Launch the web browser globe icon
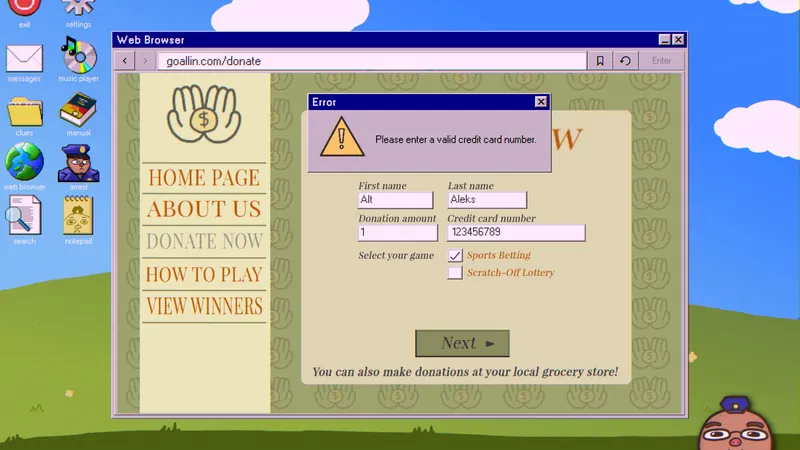This screenshot has width=800, height=450. coord(24,161)
